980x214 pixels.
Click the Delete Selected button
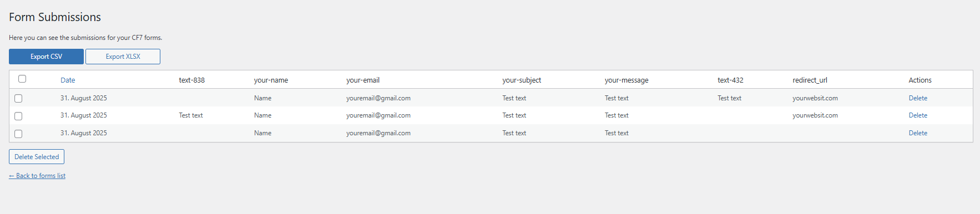pyautogui.click(x=37, y=157)
